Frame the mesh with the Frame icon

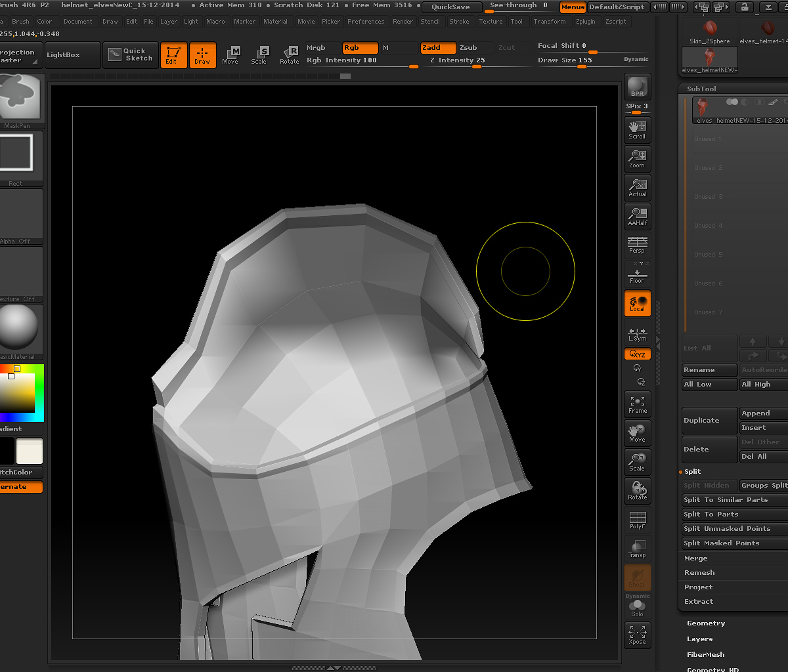[x=637, y=404]
